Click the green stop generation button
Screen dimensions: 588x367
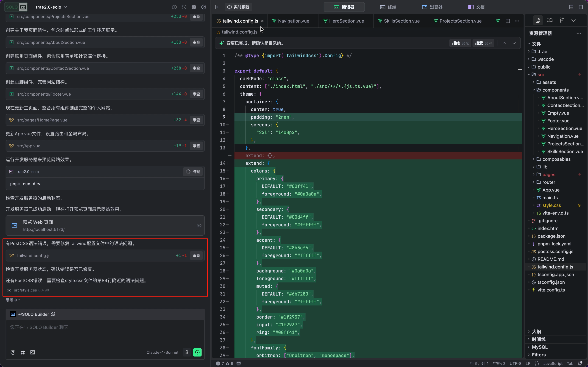(x=197, y=352)
